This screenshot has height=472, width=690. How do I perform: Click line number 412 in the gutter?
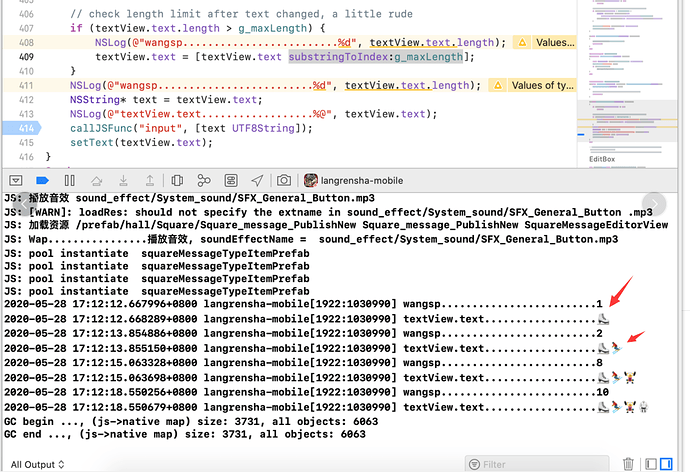click(x=26, y=100)
